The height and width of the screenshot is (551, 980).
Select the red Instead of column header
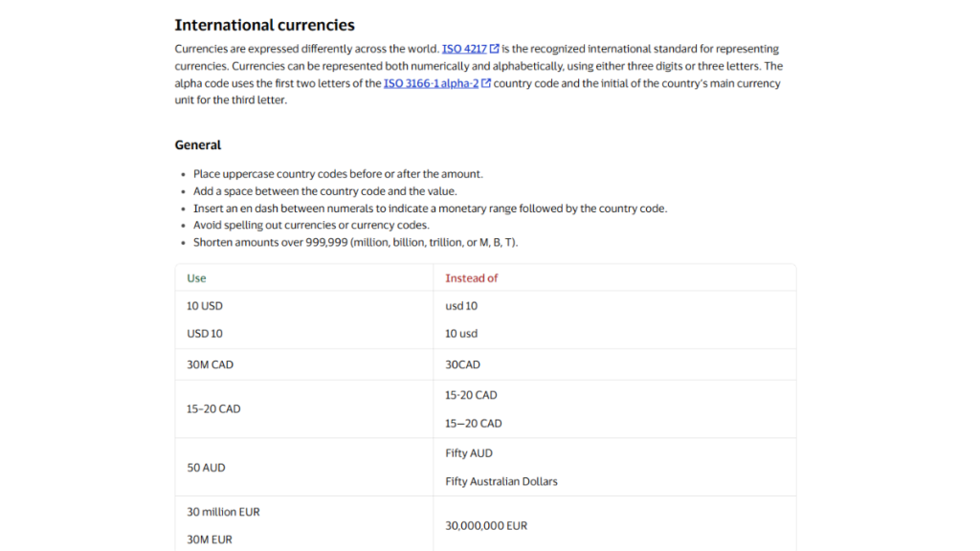pyautogui.click(x=471, y=278)
